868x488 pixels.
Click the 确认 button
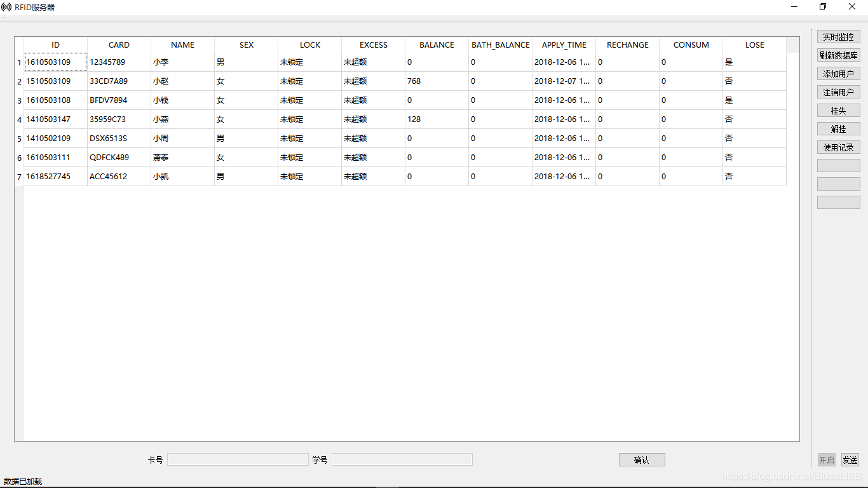point(642,460)
